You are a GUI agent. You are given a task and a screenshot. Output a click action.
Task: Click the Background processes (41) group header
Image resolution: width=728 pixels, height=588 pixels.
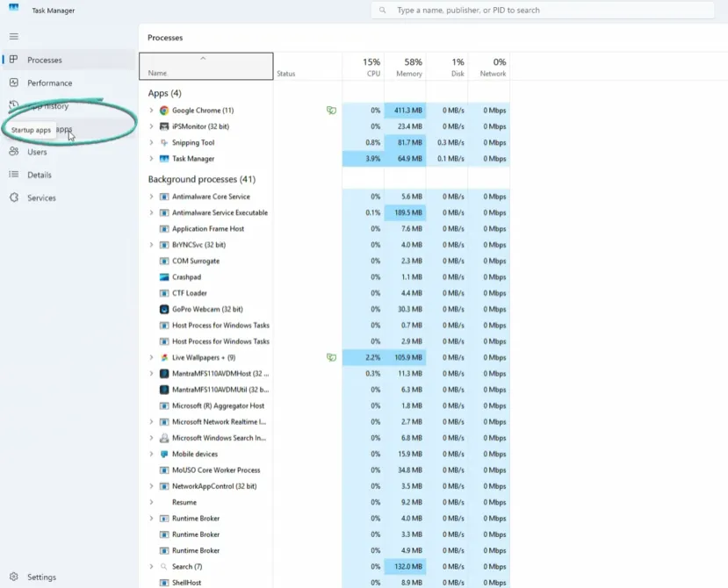(201, 179)
